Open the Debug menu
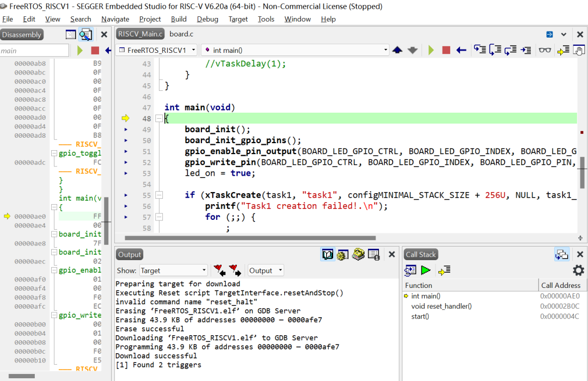 click(x=207, y=19)
